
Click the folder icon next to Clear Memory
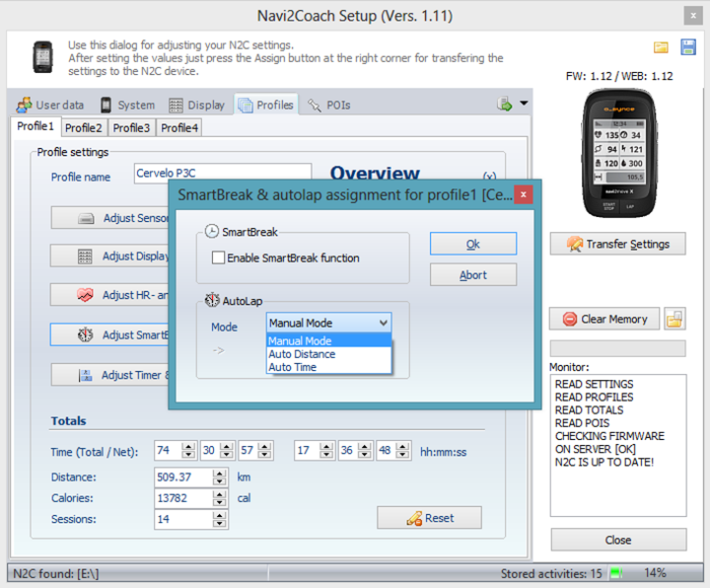[x=674, y=319]
